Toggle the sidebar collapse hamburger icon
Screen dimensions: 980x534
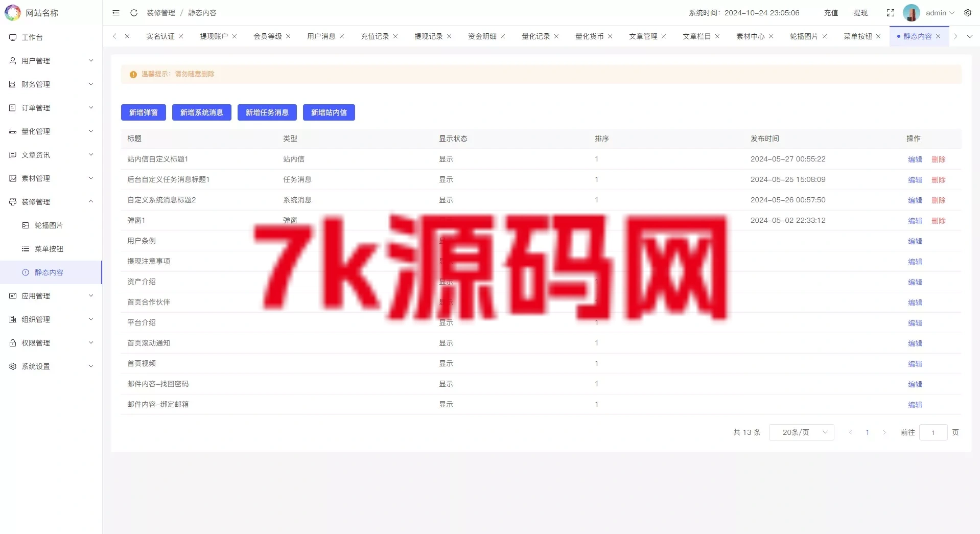coord(116,13)
